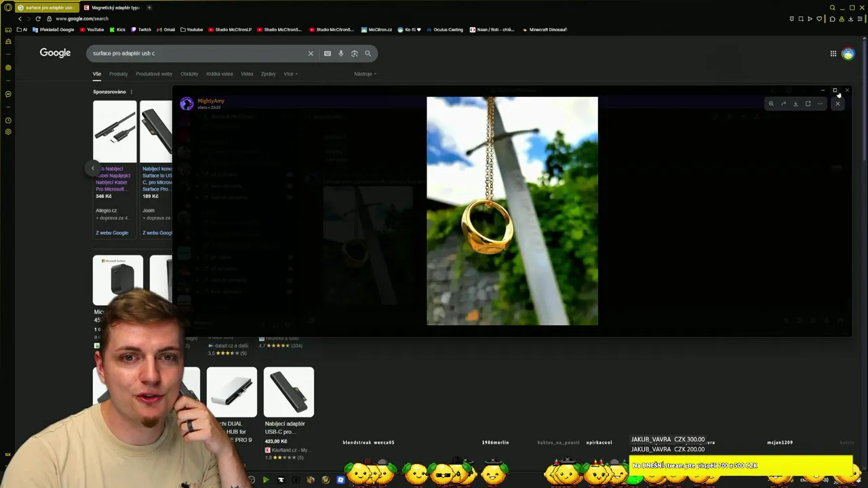Viewport: 868px width, 488px height.
Task: Open more options in image viewer
Action: pyautogui.click(x=820, y=104)
